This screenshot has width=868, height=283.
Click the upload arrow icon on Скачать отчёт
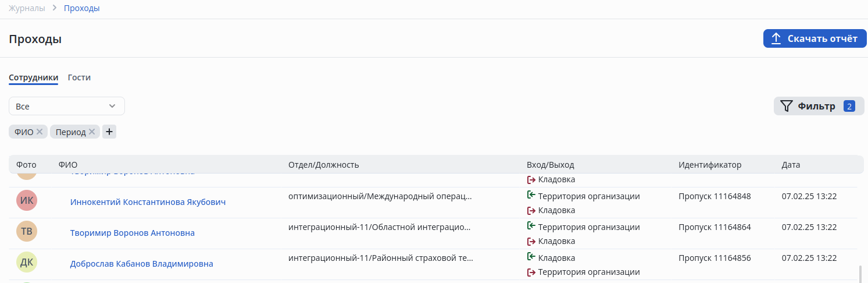tap(776, 39)
